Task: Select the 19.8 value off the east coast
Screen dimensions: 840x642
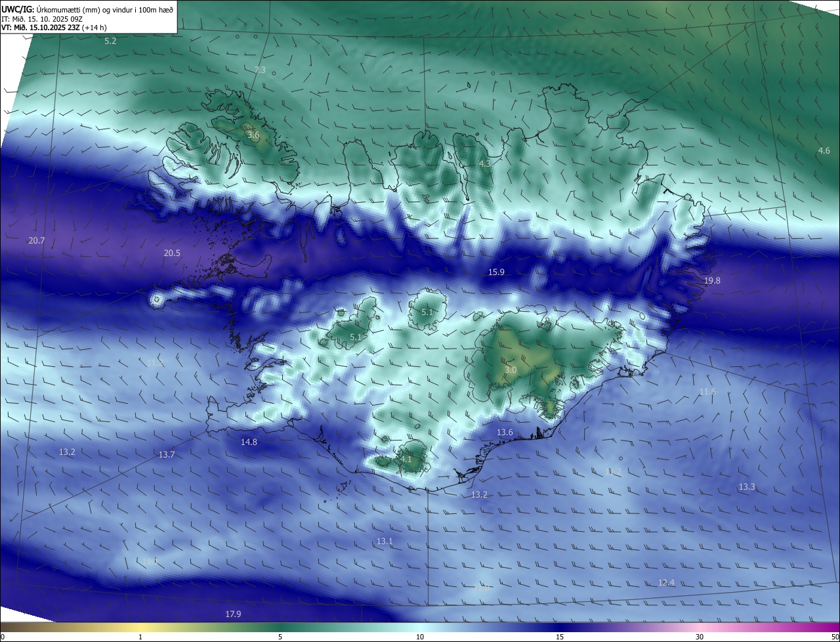Action: (712, 281)
